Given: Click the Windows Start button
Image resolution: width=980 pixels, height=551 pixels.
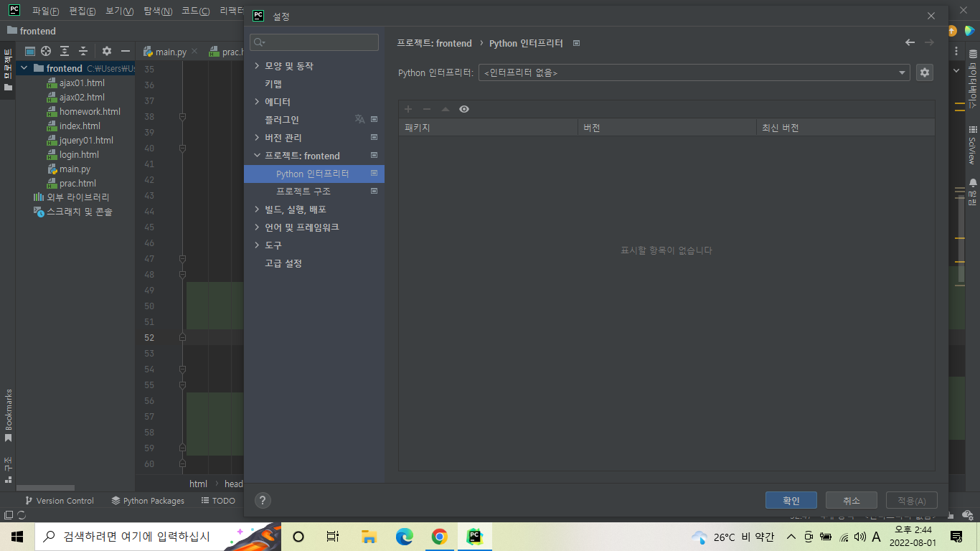Looking at the screenshot, I should (x=17, y=537).
